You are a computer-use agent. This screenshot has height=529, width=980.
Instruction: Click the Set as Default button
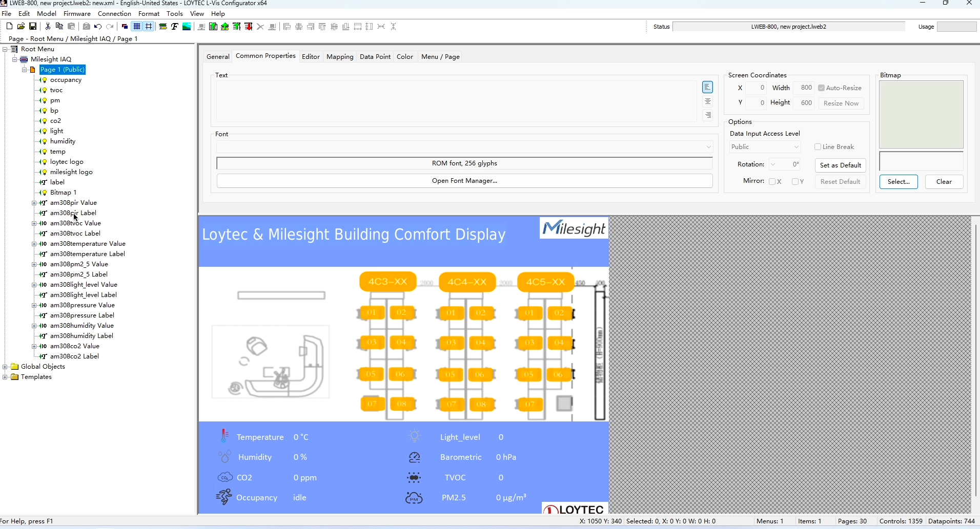841,165
